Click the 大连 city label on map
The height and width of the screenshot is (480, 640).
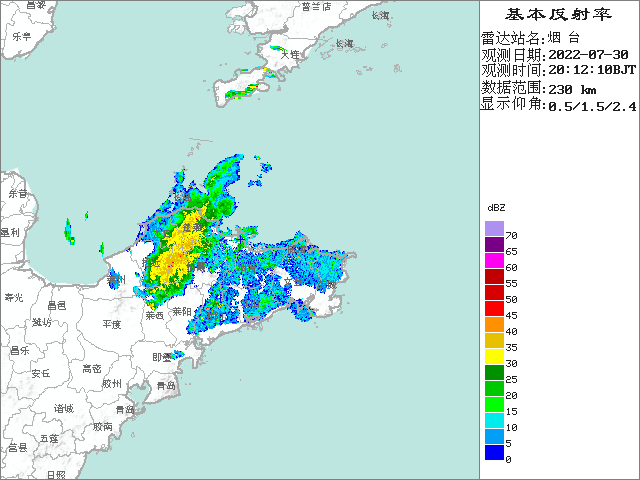click(x=290, y=54)
